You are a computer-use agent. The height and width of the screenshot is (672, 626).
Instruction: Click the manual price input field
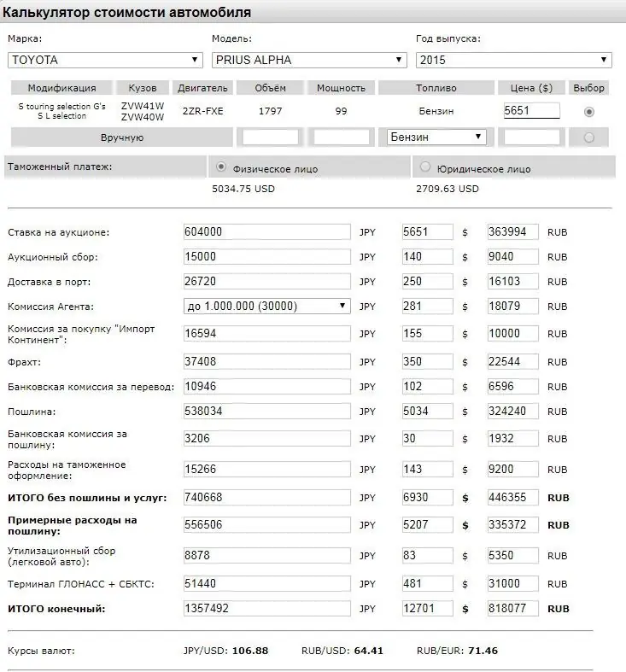(532, 137)
